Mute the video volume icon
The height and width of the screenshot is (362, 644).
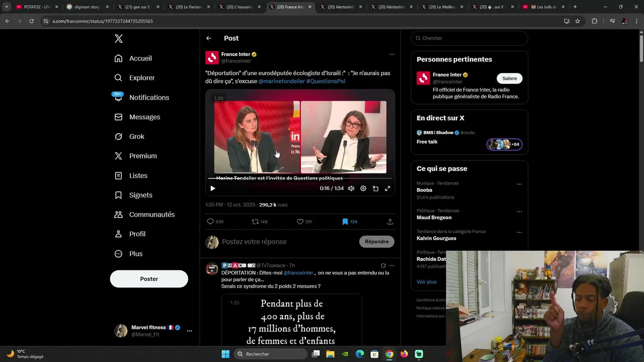pos(351,189)
